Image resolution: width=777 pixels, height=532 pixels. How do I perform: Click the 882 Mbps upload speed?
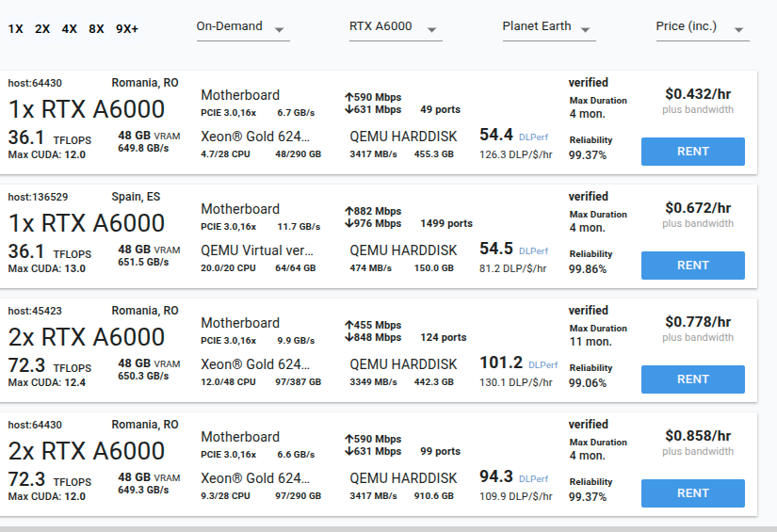pos(373,211)
